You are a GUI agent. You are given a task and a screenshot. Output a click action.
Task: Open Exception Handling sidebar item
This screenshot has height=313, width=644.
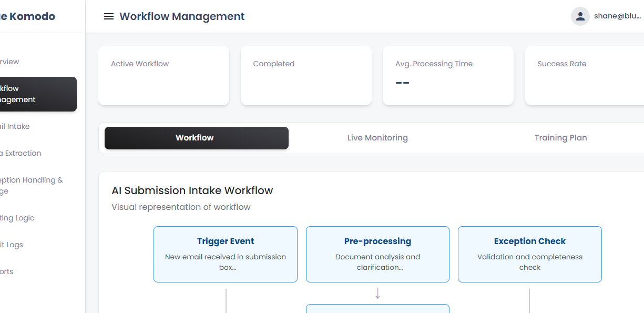tap(31, 185)
